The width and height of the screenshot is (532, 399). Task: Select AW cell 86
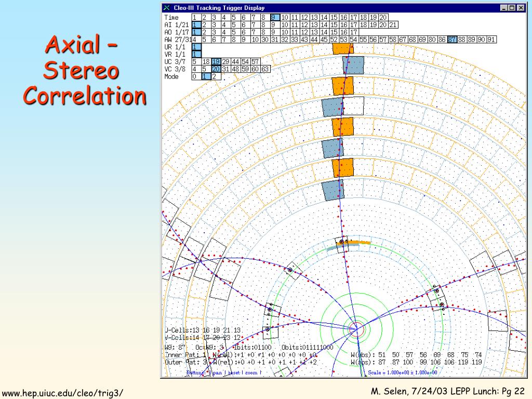point(442,39)
